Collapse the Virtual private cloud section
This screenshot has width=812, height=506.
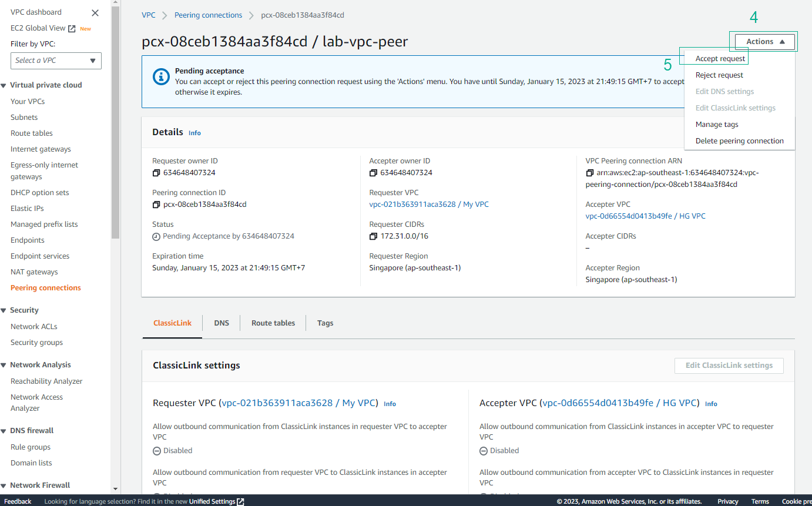[x=4, y=85]
